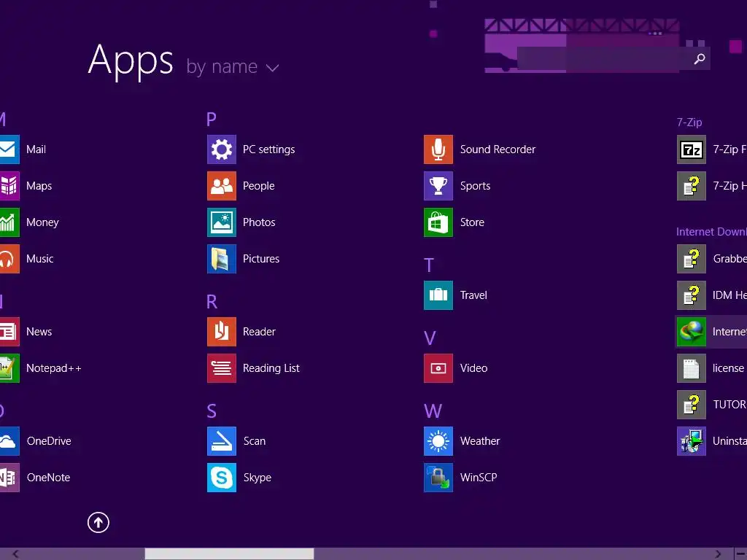Click the scrollbar right arrow
This screenshot has width=747, height=560.
718,554
